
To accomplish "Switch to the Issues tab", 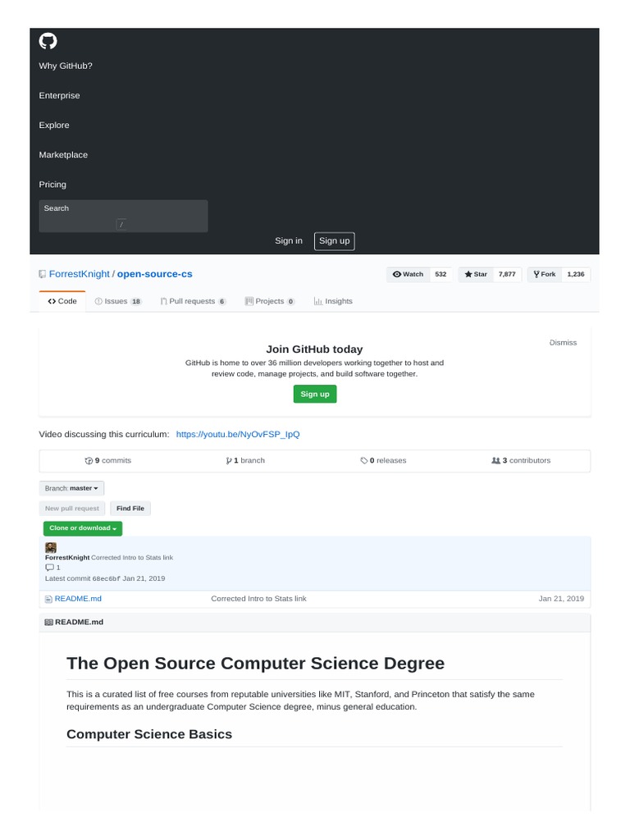I will coord(117,301).
